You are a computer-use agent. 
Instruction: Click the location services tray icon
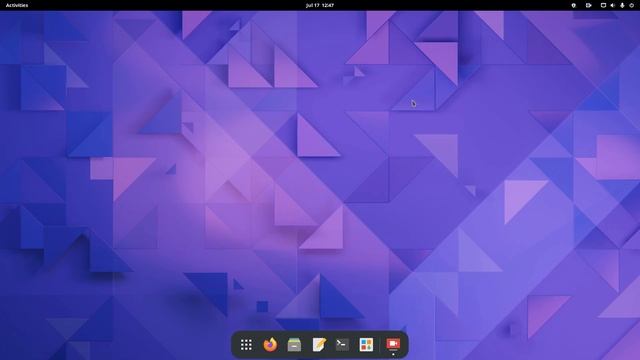tap(573, 5)
